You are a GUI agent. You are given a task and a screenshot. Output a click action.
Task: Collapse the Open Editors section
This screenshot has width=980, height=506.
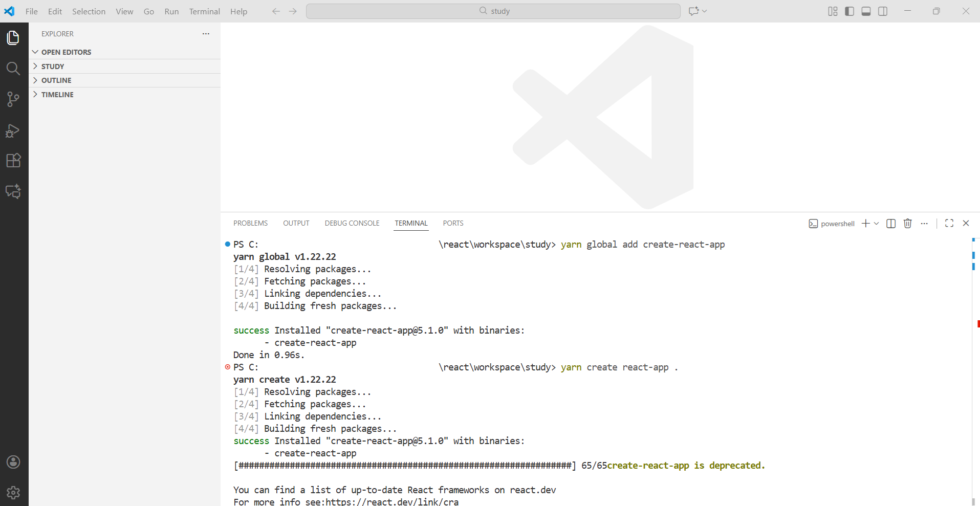(x=124, y=52)
